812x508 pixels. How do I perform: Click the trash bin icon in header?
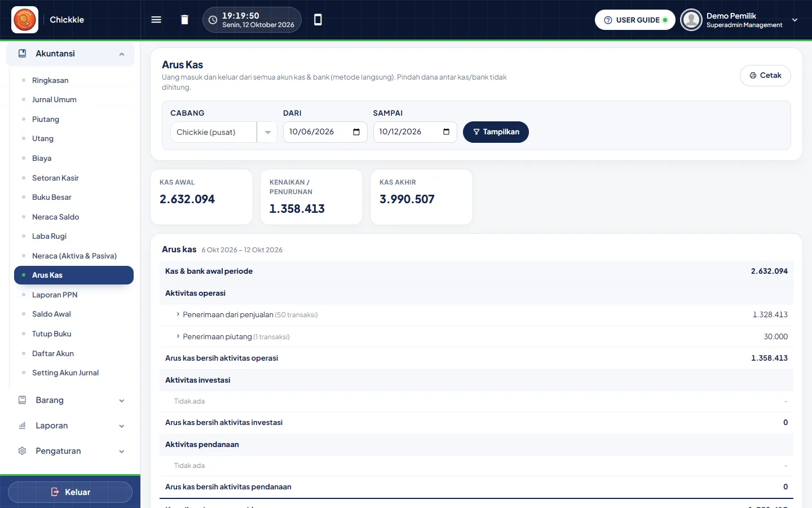(184, 20)
